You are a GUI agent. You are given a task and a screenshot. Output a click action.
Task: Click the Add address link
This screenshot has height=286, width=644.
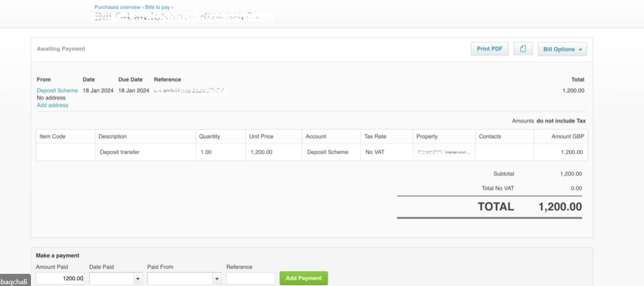pos(52,105)
